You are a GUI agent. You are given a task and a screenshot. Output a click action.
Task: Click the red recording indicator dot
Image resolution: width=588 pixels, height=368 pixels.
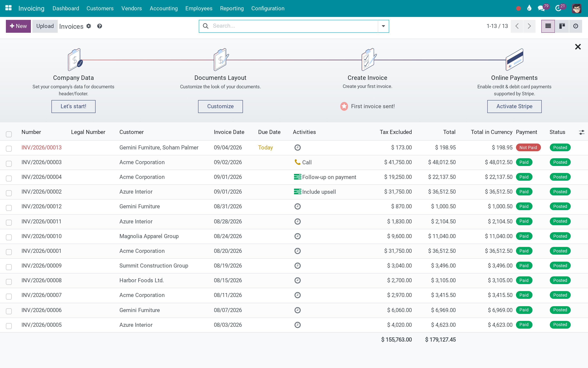coord(518,8)
